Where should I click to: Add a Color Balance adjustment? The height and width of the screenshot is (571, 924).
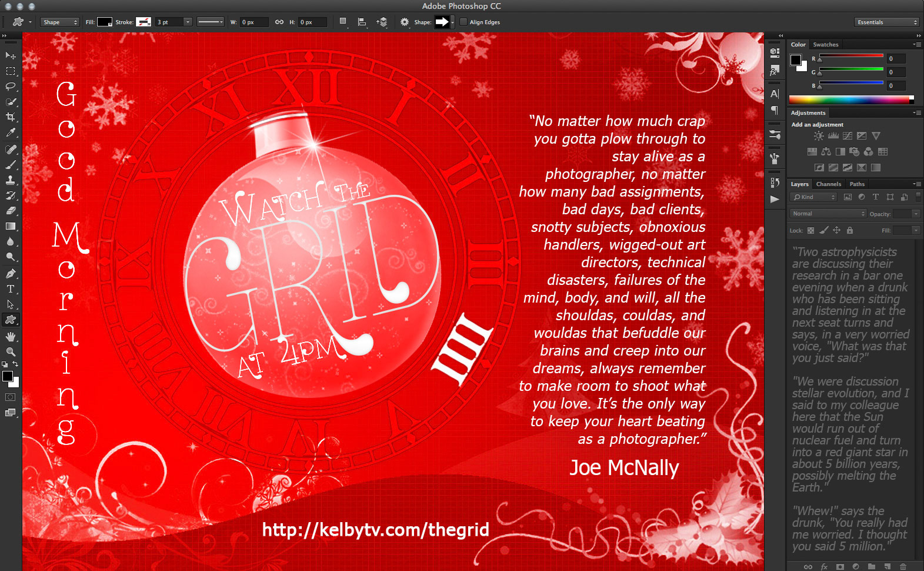coord(826,152)
